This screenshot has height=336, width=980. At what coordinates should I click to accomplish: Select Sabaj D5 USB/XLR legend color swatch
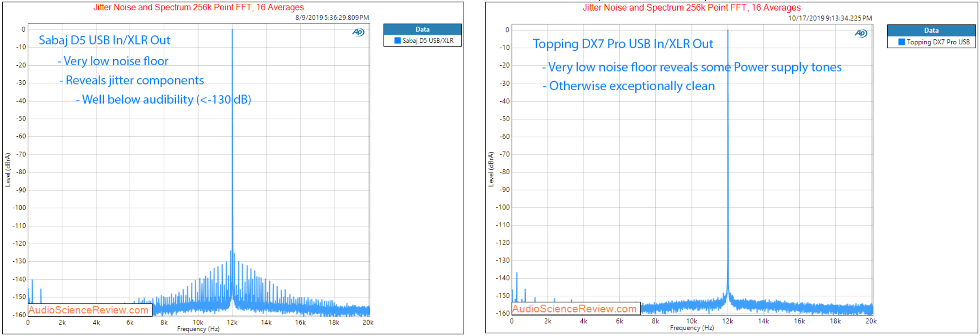398,40
